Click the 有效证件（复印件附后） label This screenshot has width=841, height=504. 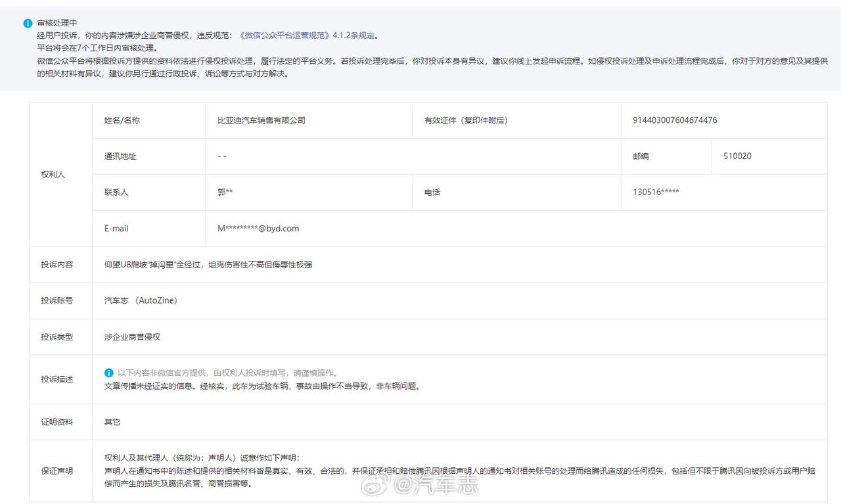(466, 120)
